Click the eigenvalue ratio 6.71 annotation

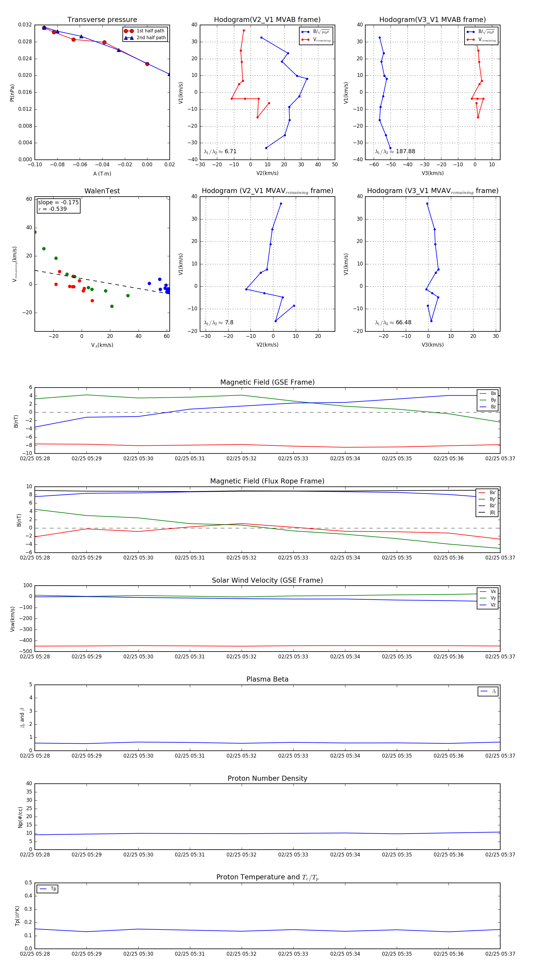[x=220, y=151]
